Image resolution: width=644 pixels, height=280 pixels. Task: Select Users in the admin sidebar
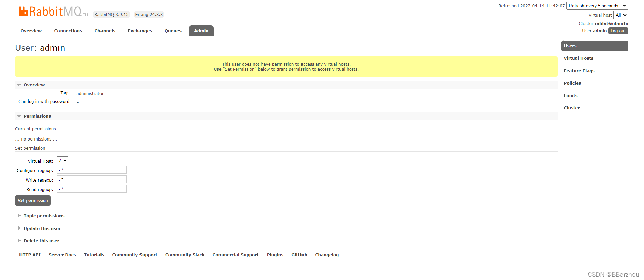[x=594, y=46]
